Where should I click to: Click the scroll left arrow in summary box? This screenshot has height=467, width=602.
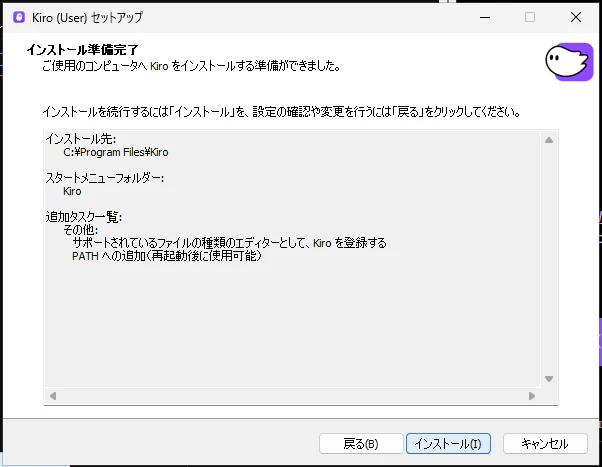[x=53, y=396]
